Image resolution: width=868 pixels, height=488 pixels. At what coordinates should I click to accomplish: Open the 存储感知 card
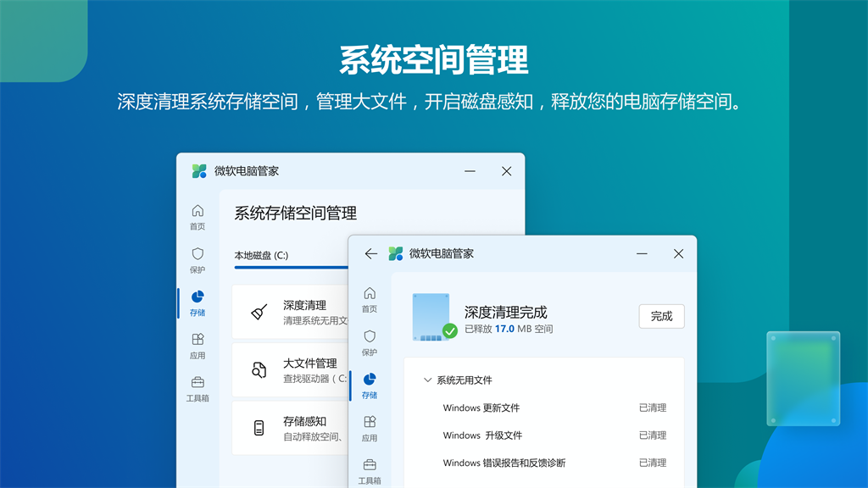pyautogui.click(x=290, y=428)
